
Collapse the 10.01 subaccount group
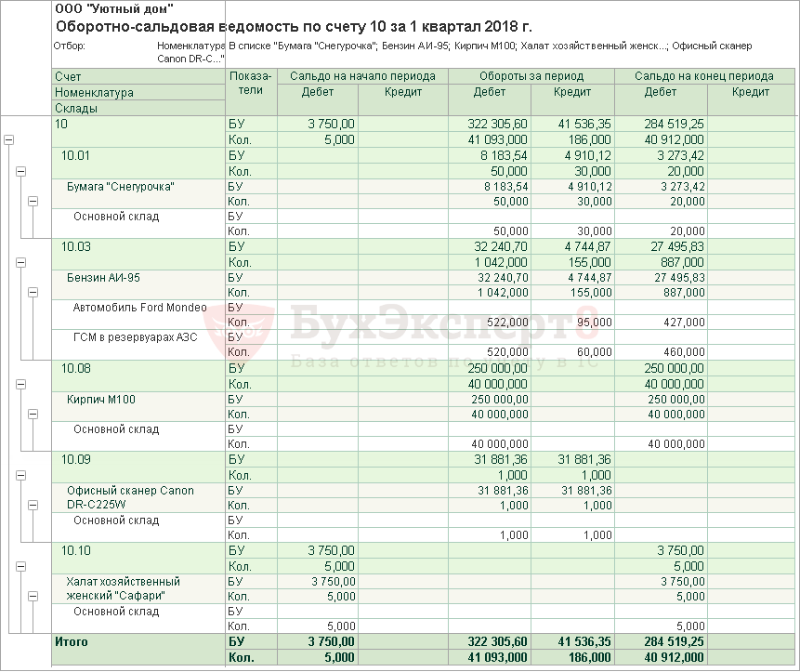pos(21,170)
